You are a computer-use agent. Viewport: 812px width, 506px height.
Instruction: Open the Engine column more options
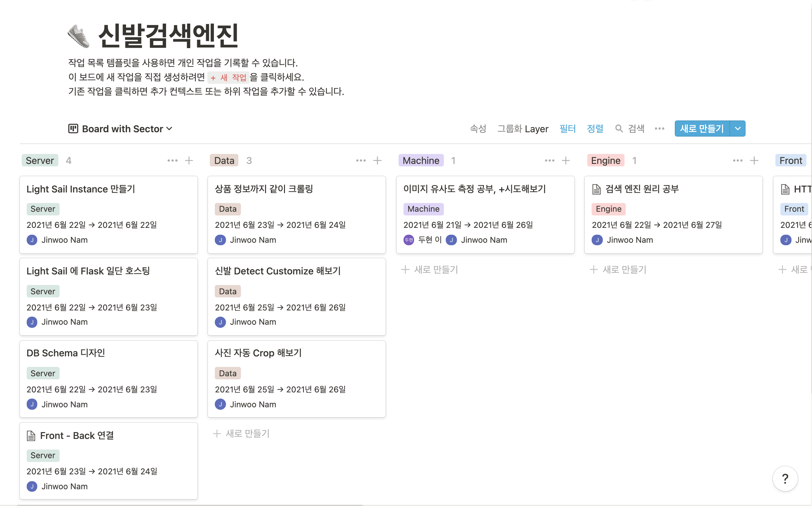click(x=738, y=160)
